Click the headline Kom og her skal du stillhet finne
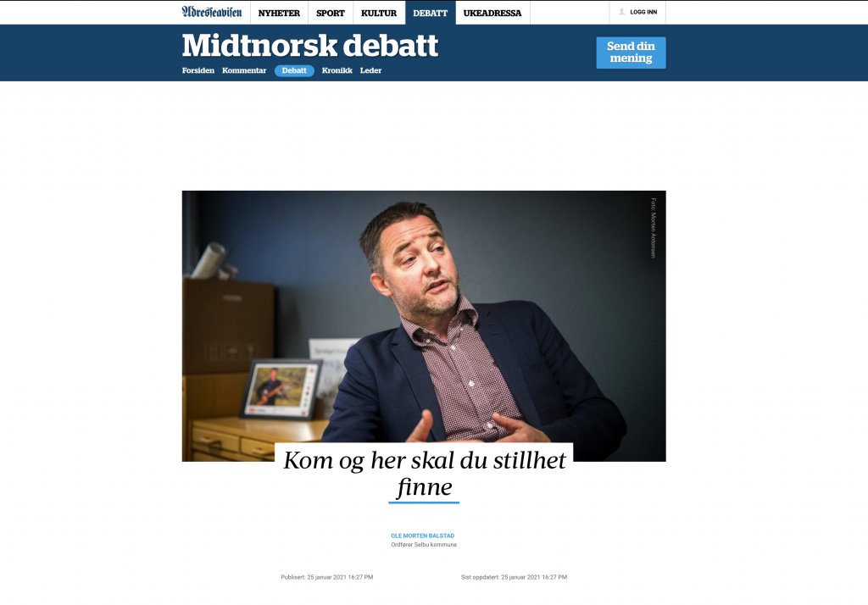 [425, 474]
